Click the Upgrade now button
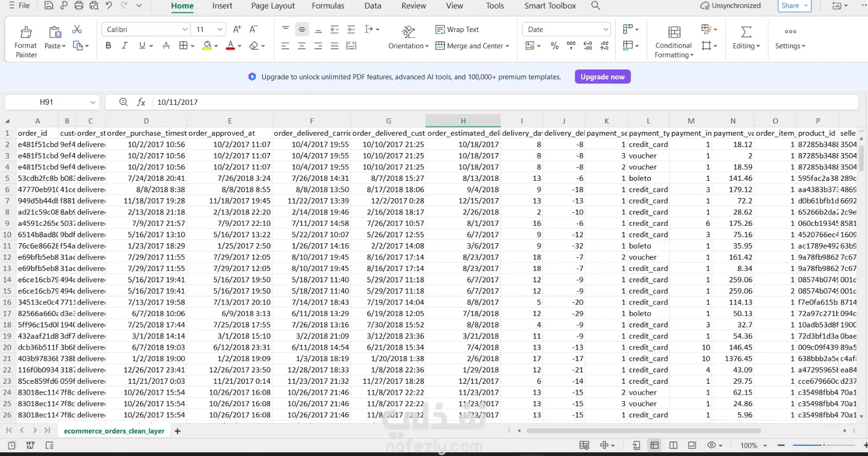Screen dimensions: 868x456 (x=602, y=77)
